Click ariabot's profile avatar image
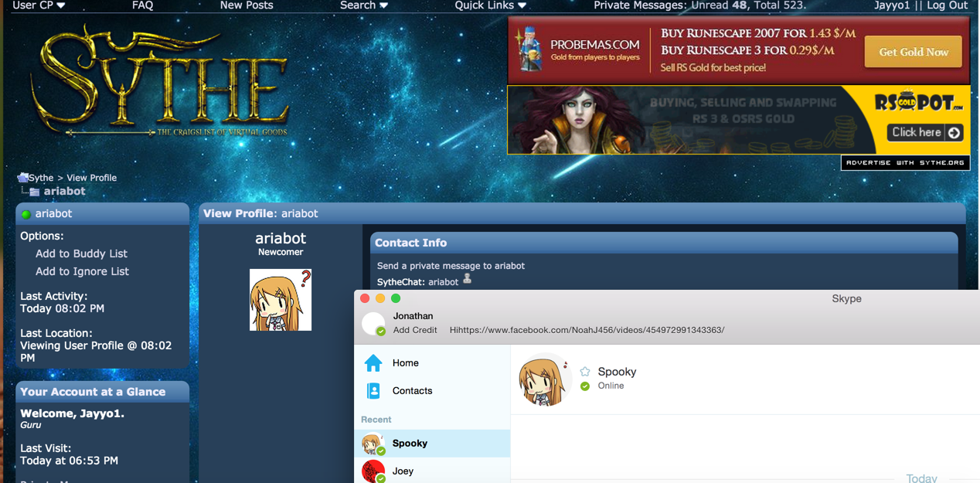Screen dimensions: 980x483 281,300
